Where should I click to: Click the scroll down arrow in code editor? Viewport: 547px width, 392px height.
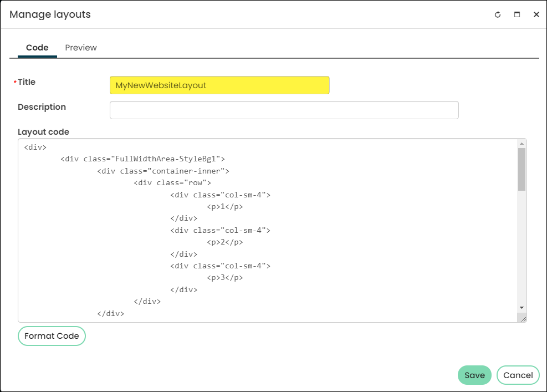tap(522, 308)
